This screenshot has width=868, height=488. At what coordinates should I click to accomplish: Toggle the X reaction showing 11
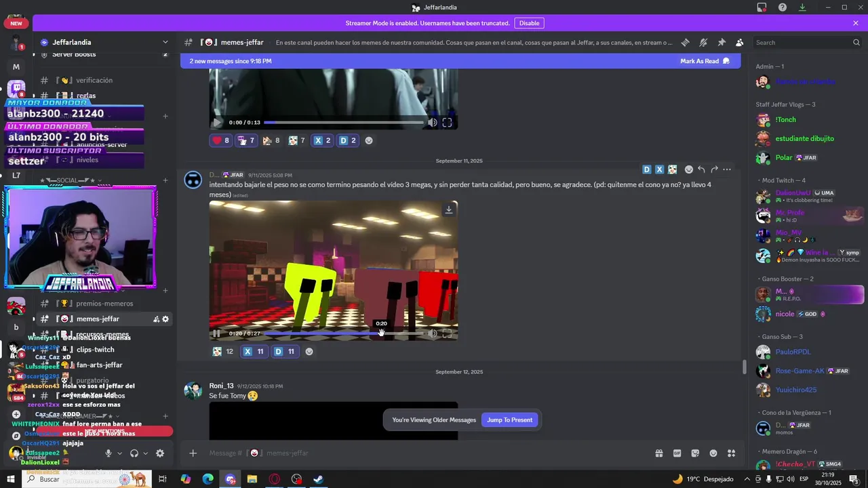click(x=254, y=352)
